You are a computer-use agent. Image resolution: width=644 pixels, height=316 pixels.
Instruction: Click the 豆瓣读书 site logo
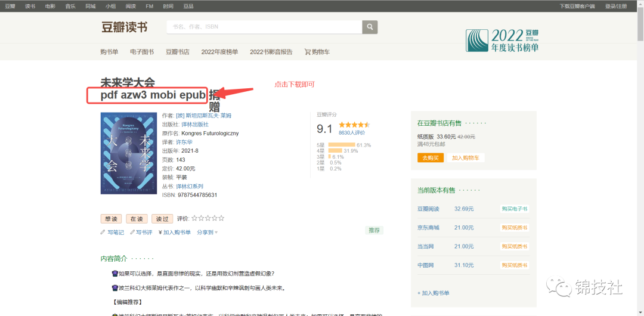tap(124, 27)
